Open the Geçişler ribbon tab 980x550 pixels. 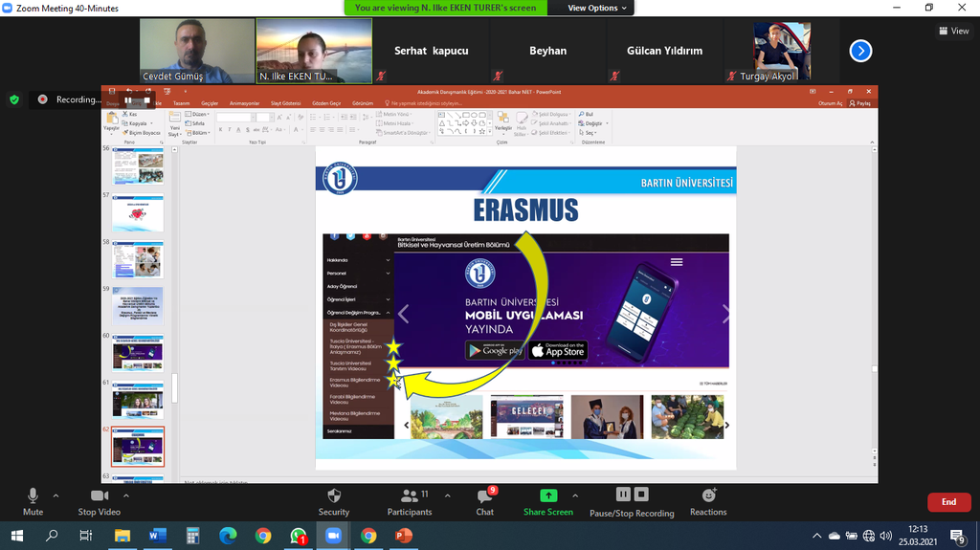pos(210,103)
